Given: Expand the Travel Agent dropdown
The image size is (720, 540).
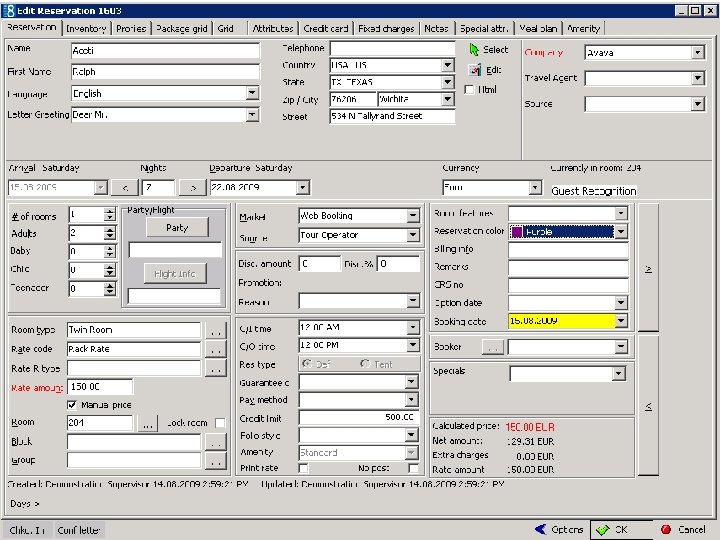Looking at the screenshot, I should 698,78.
